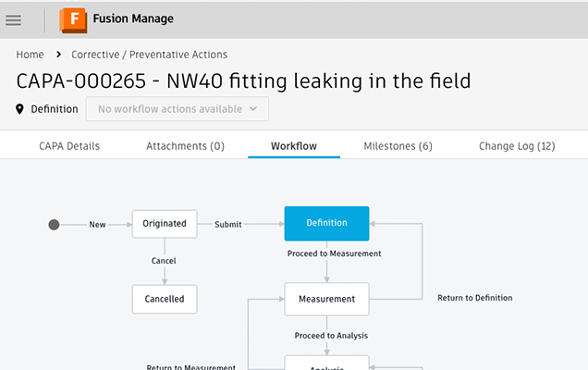This screenshot has height=370, width=588.
Task: Click the Return to Definition transition label
Action: coord(474,298)
